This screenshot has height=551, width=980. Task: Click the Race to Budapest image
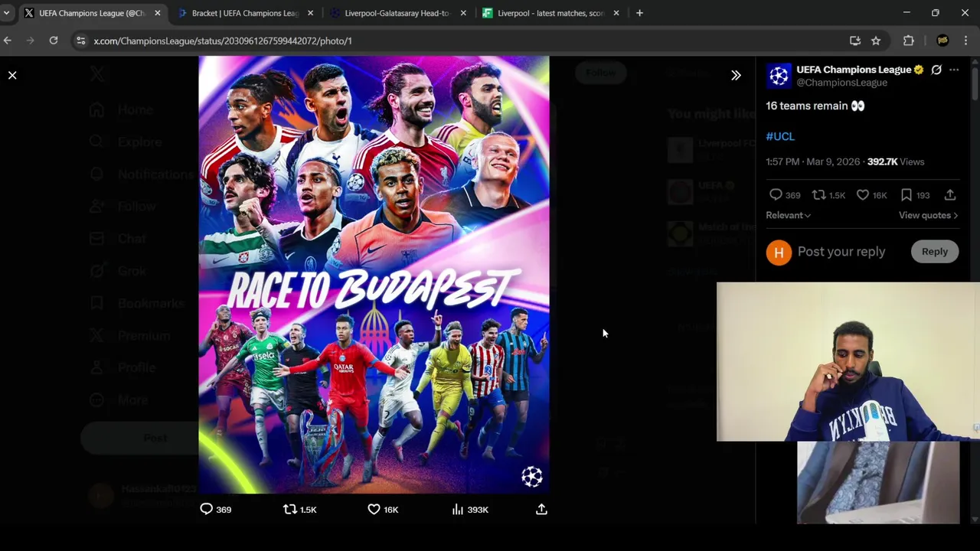374,275
